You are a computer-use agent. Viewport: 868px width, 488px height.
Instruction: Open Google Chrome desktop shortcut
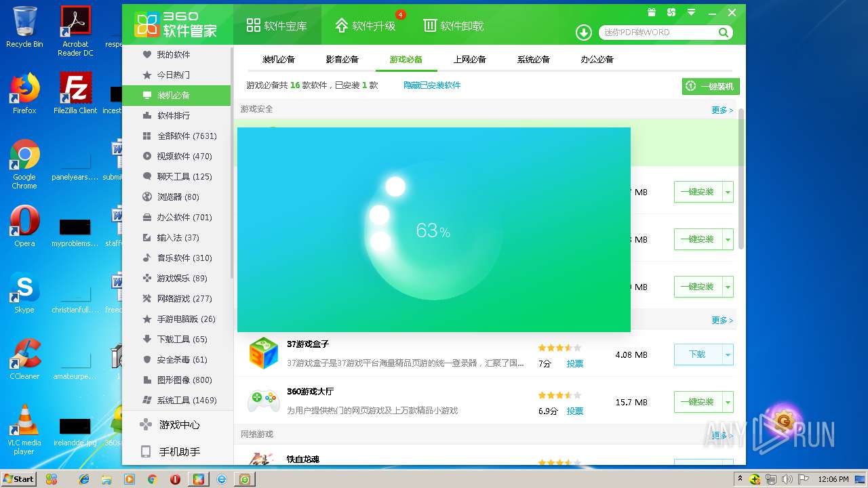pyautogui.click(x=24, y=164)
